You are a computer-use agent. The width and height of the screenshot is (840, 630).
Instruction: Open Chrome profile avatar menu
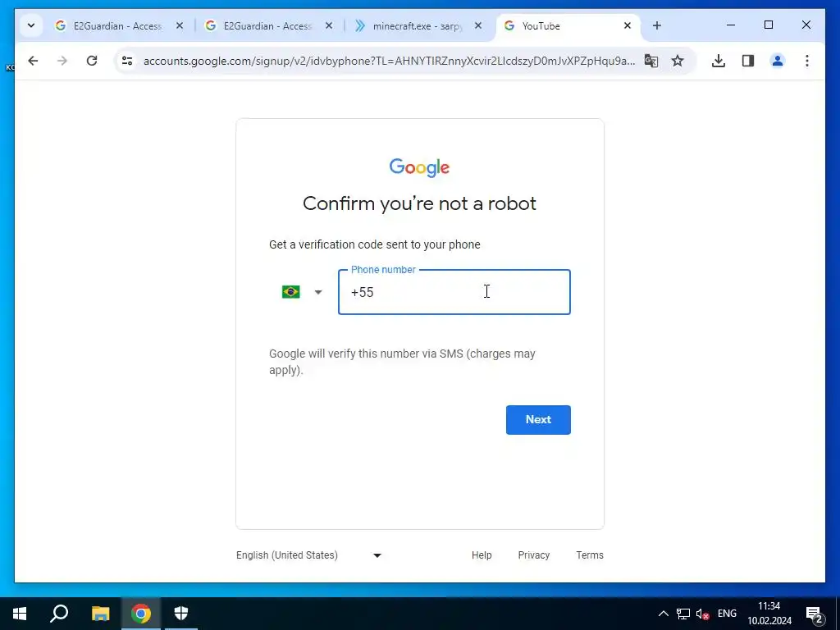point(778,61)
